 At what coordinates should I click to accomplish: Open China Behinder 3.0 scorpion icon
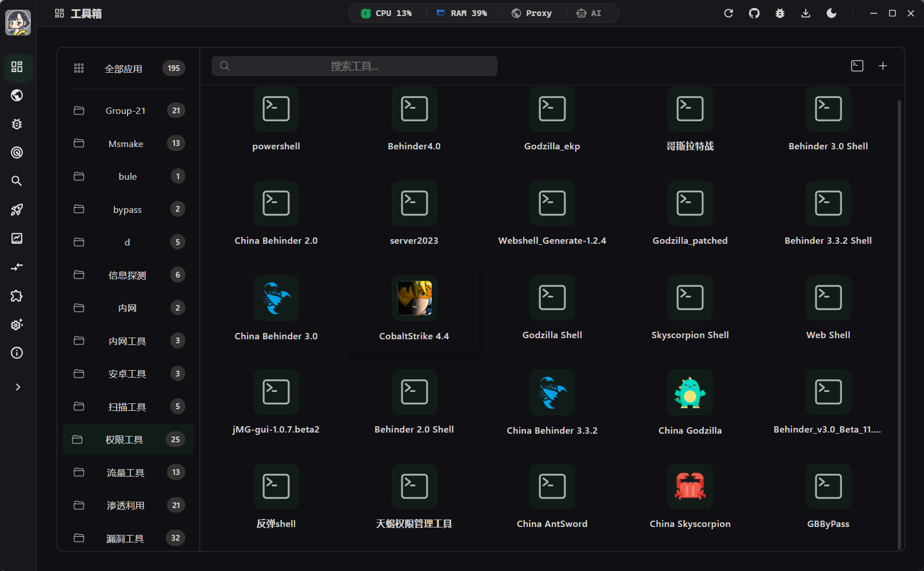point(276,298)
